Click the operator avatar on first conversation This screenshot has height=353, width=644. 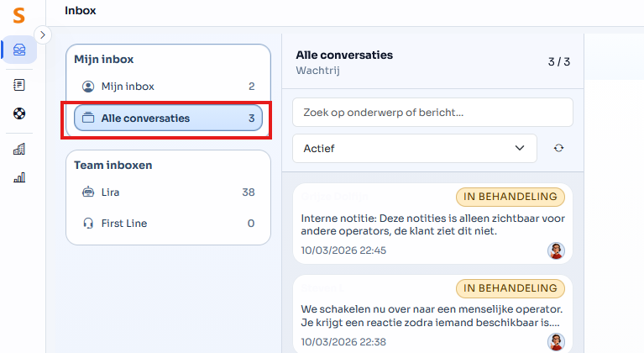(x=556, y=250)
